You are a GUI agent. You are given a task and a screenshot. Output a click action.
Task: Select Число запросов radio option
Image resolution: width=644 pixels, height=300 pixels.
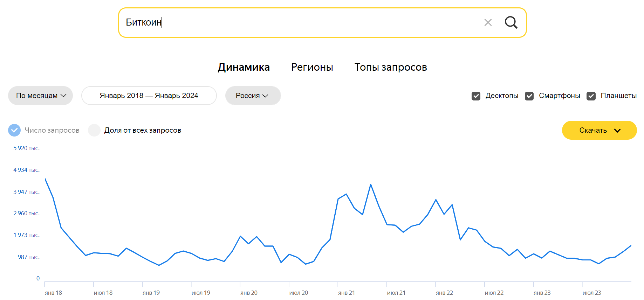(x=14, y=130)
